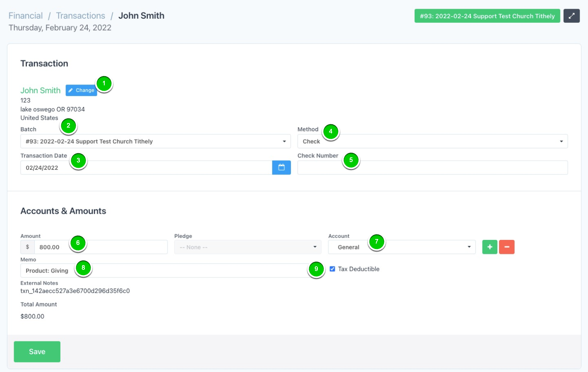Image resolution: width=588 pixels, height=372 pixels.
Task: Click the expand fullscreen arrows icon
Action: click(571, 16)
